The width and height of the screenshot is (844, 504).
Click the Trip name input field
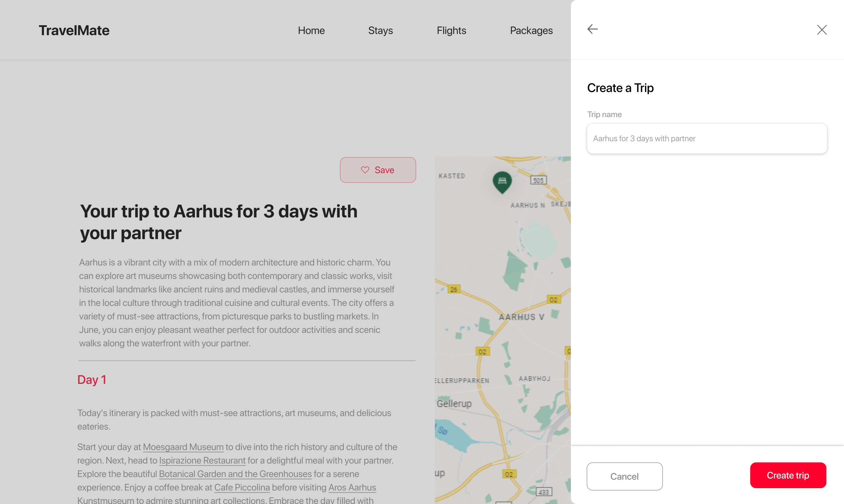pyautogui.click(x=707, y=139)
